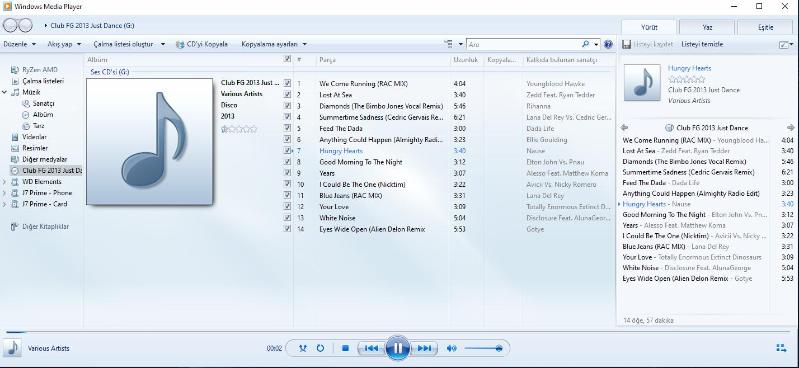
Task: Go to next playlist arrow
Action: pyautogui.click(x=790, y=127)
